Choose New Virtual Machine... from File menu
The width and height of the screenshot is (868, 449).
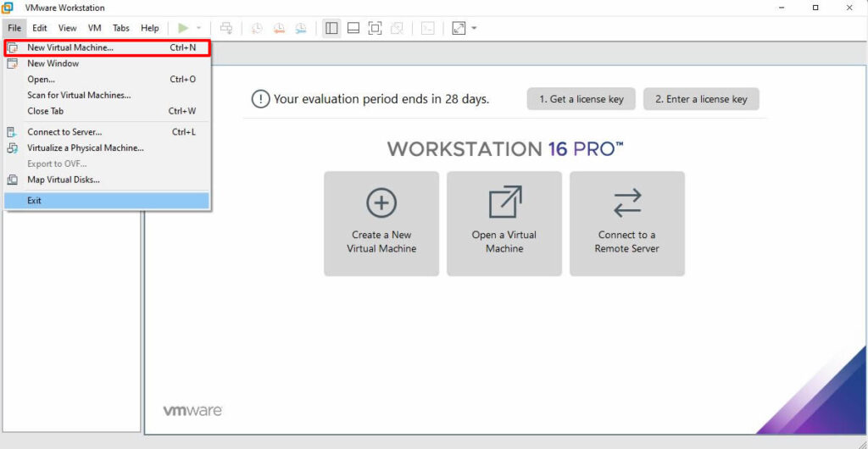click(x=108, y=48)
